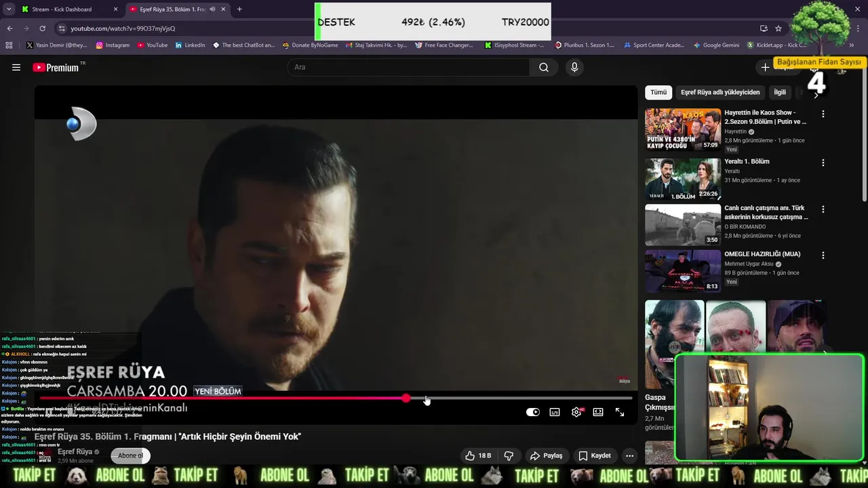The image size is (868, 488).
Task: Open Donate ByNoGame bookmark
Action: [310, 45]
